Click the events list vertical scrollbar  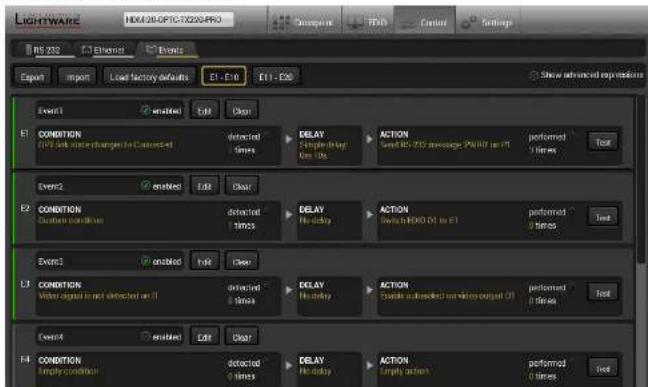pyautogui.click(x=641, y=179)
